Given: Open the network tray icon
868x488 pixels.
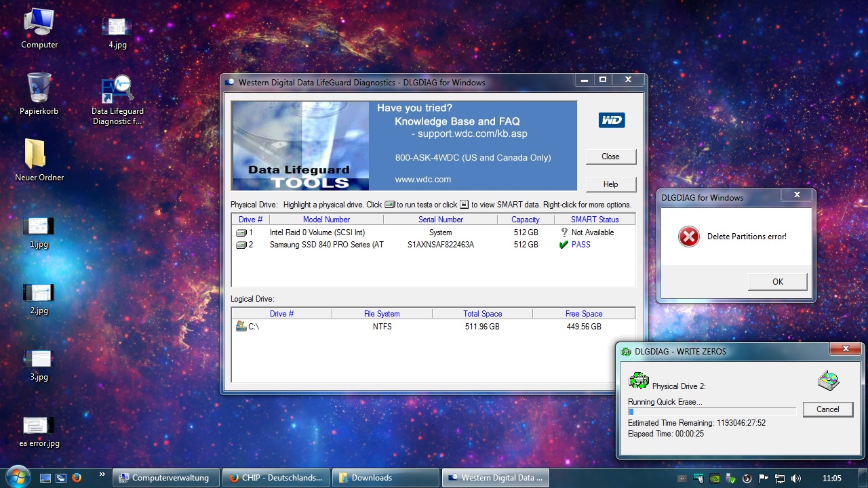Looking at the screenshot, I should click(x=780, y=478).
